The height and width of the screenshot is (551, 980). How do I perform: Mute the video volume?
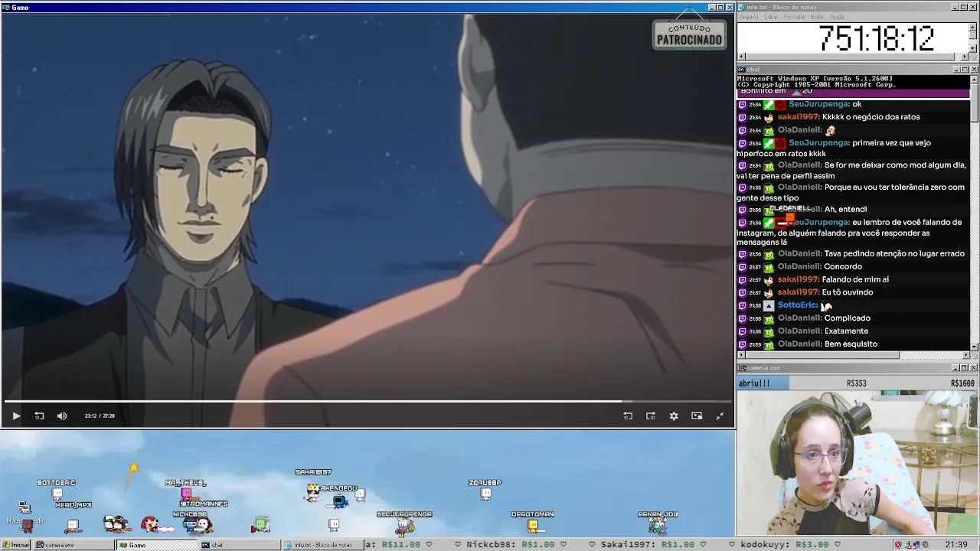62,416
